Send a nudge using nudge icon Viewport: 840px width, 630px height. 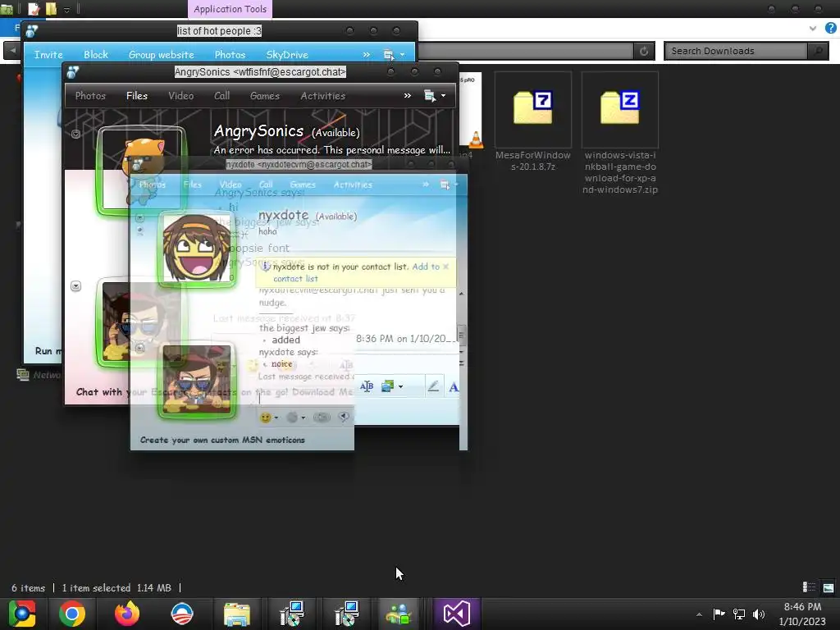(x=322, y=418)
